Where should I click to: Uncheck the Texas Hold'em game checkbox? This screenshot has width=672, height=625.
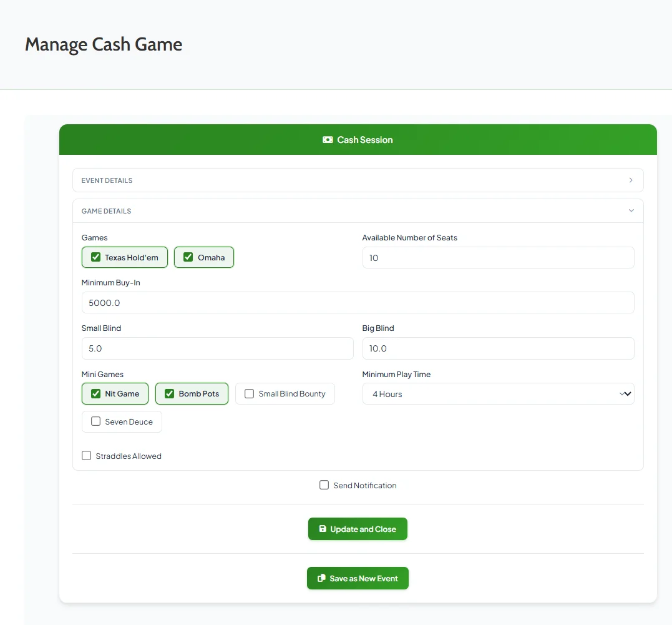coord(96,257)
